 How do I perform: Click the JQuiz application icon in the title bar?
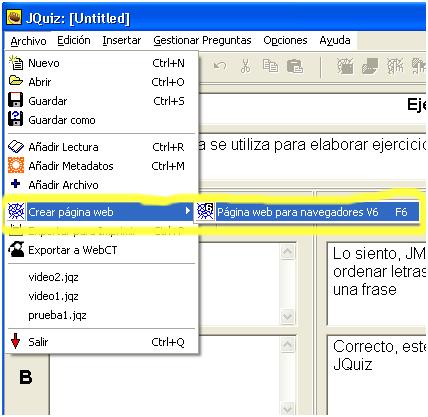14,17
